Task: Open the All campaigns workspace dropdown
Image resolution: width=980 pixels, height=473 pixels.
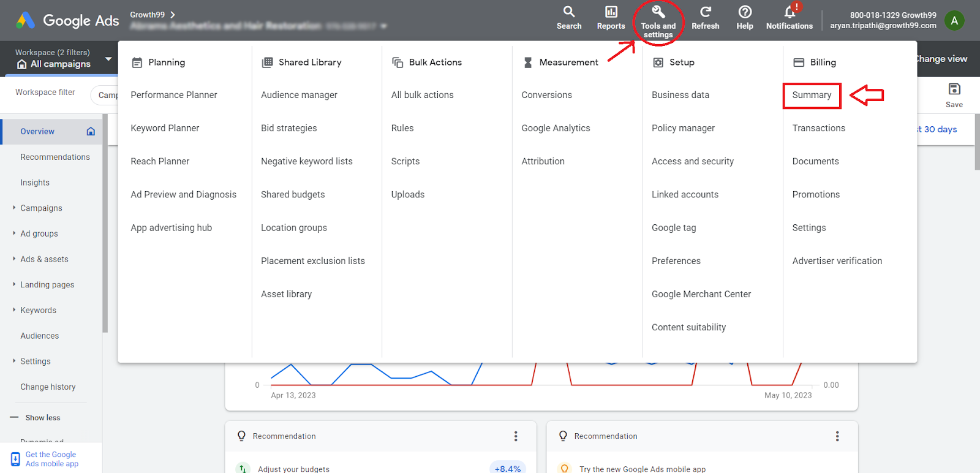Action: [108, 59]
